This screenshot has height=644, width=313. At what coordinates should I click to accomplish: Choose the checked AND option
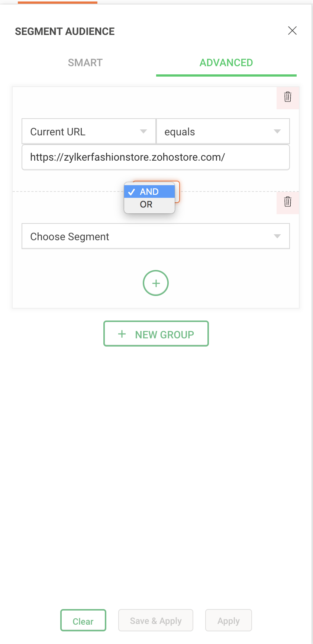(x=149, y=191)
